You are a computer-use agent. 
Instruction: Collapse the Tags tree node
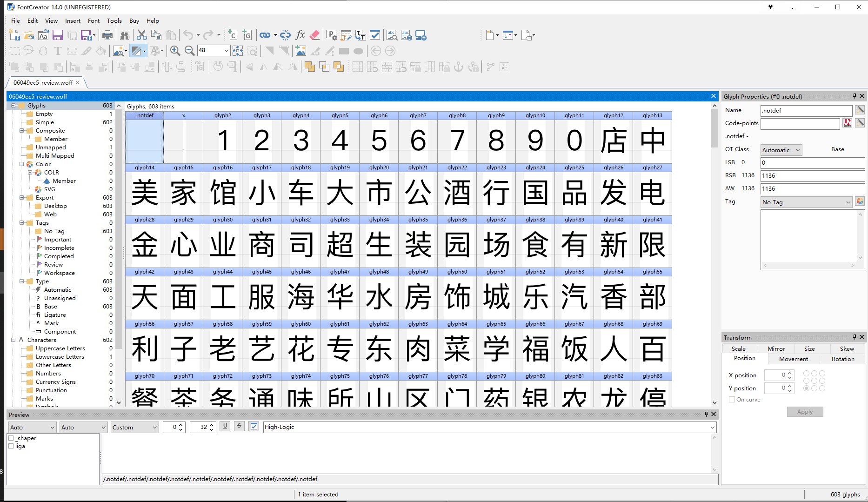coord(22,223)
